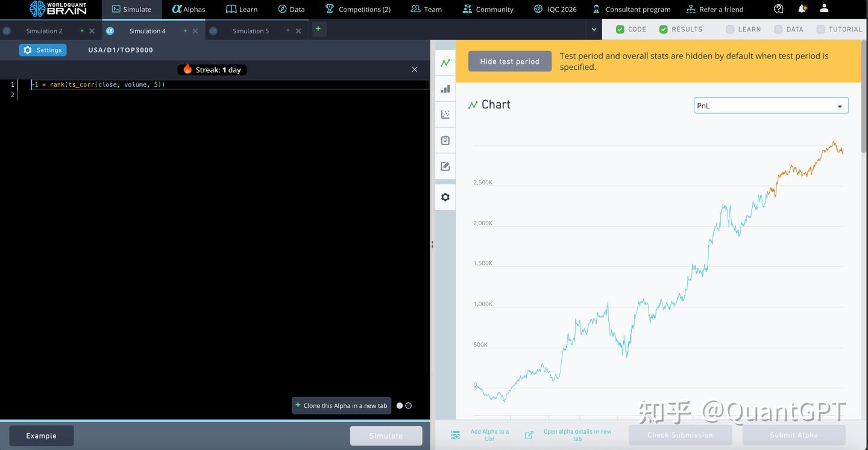Open the Alphas menu
Screen dimensions: 868x450
(189, 9)
